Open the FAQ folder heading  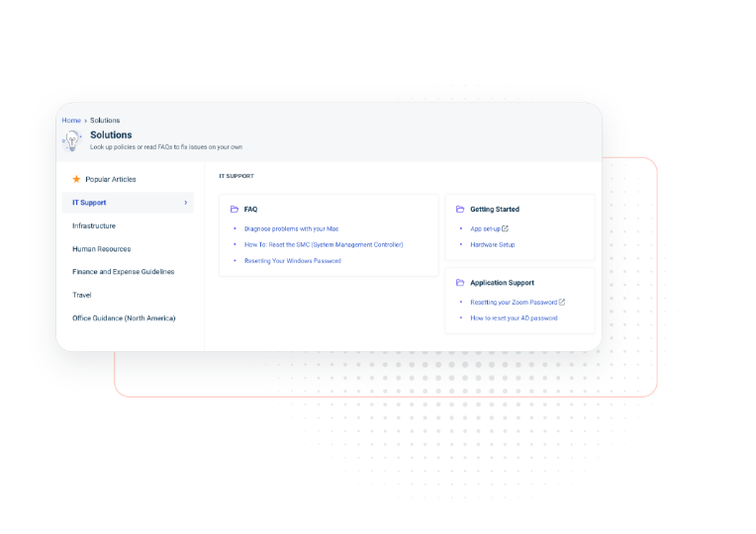[250, 210]
